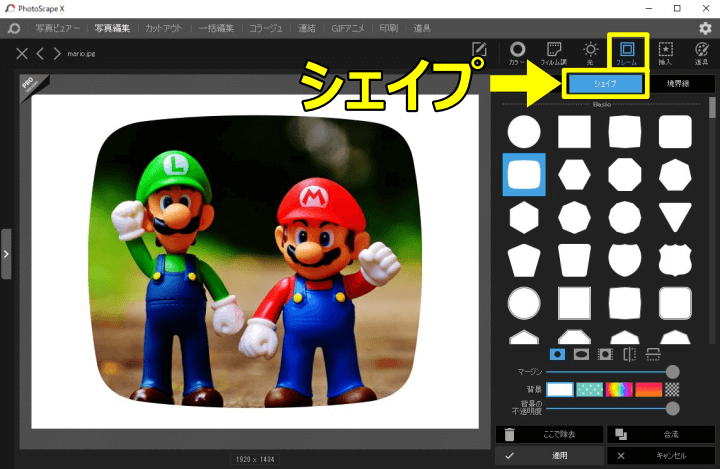Choose the highlighted rounded TV-style shape

(x=524, y=175)
